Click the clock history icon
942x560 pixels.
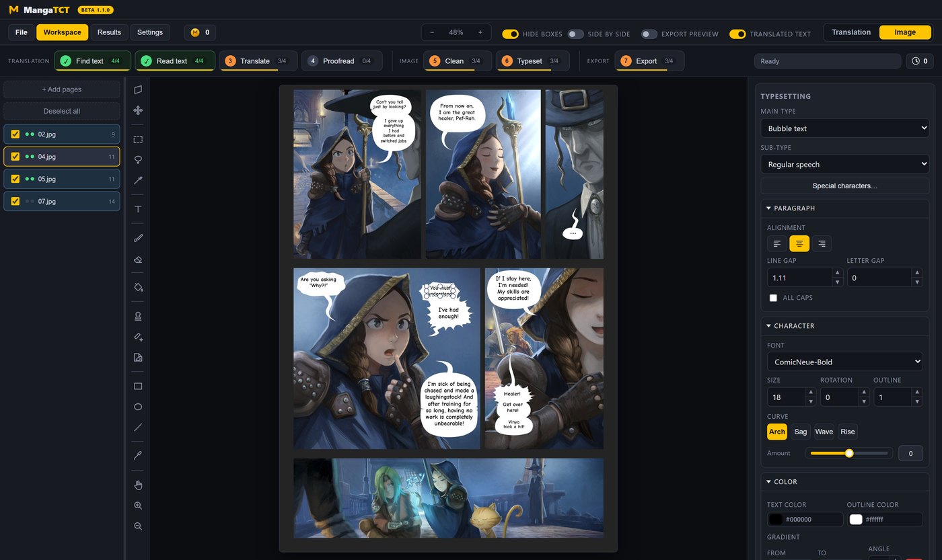916,61
